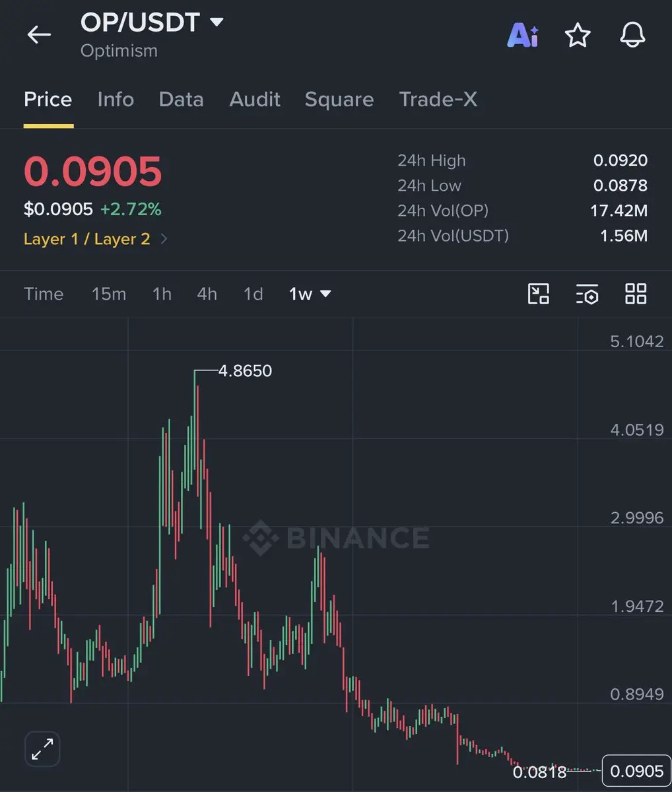Image resolution: width=672 pixels, height=792 pixels.
Task: Select the 15m interval
Action: pyautogui.click(x=109, y=294)
